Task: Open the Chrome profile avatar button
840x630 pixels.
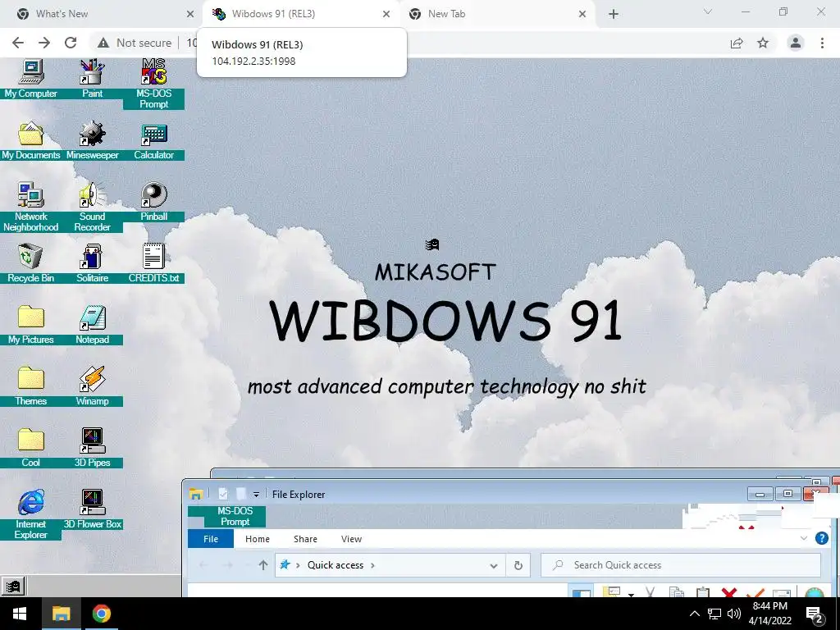Action: [x=796, y=43]
